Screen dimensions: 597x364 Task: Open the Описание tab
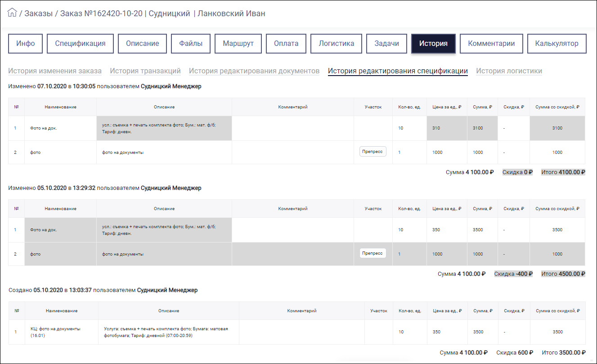(142, 44)
